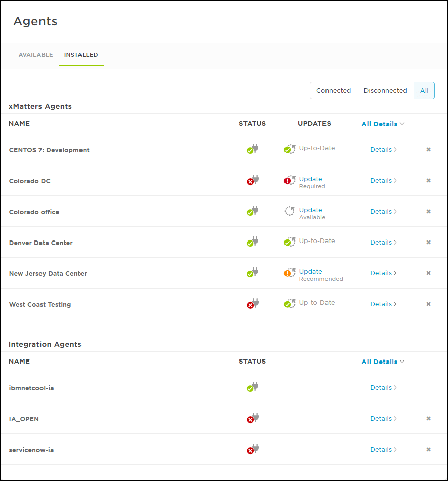The image size is (448, 481).
Task: Select the Connected filter
Action: 334,90
